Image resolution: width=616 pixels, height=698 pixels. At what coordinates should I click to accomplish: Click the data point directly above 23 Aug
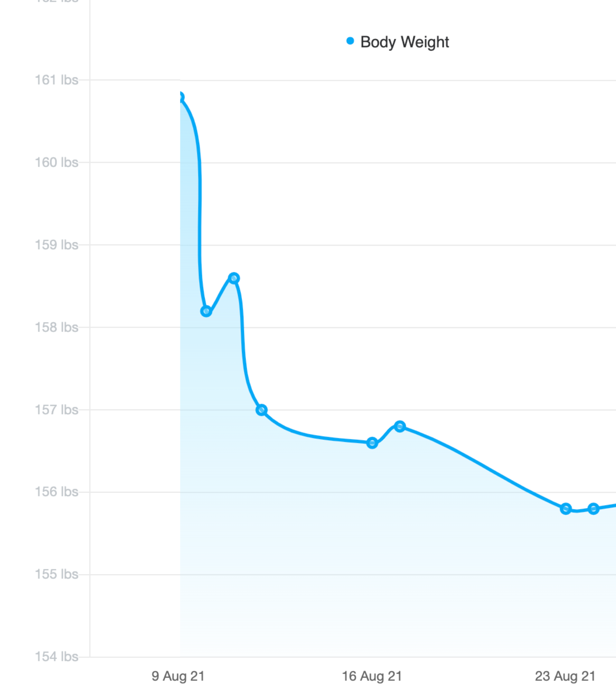(x=565, y=509)
